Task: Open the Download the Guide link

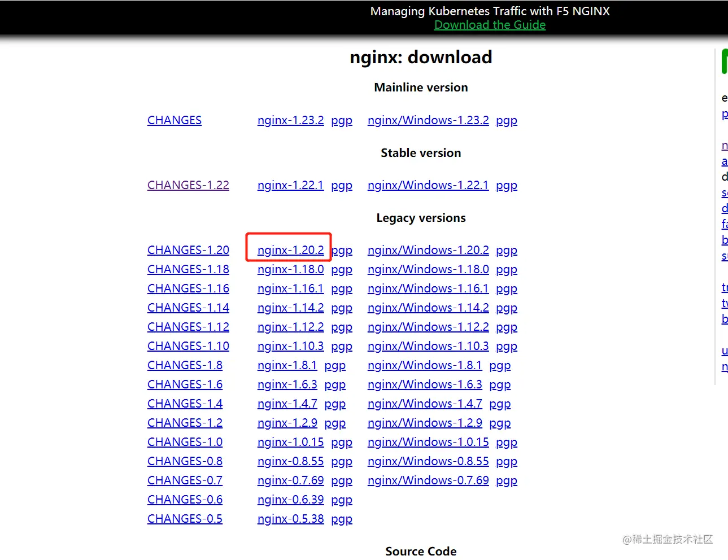Action: coord(490,25)
